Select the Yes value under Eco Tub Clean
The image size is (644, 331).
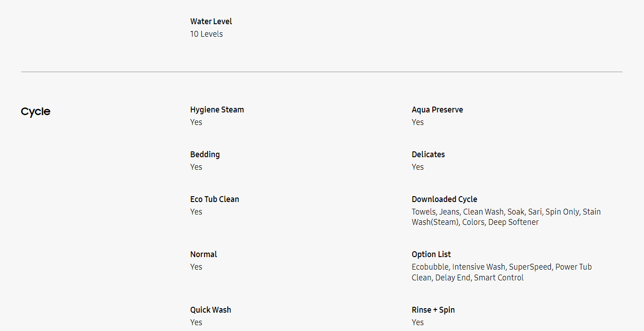click(196, 212)
